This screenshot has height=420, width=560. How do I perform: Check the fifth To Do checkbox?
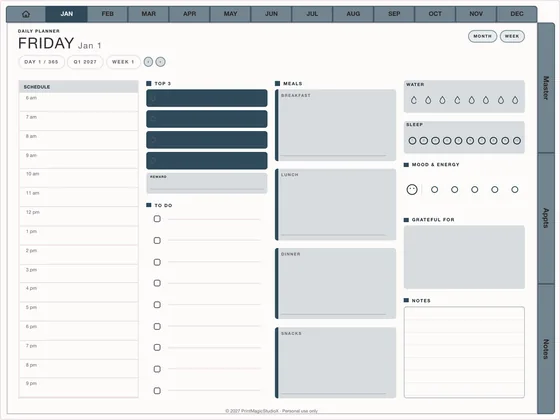click(x=157, y=305)
